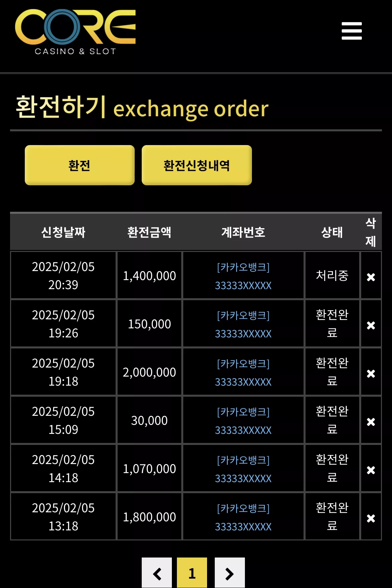The image size is (392, 588).
Task: Open account link in 20:39 row
Action: tap(243, 276)
